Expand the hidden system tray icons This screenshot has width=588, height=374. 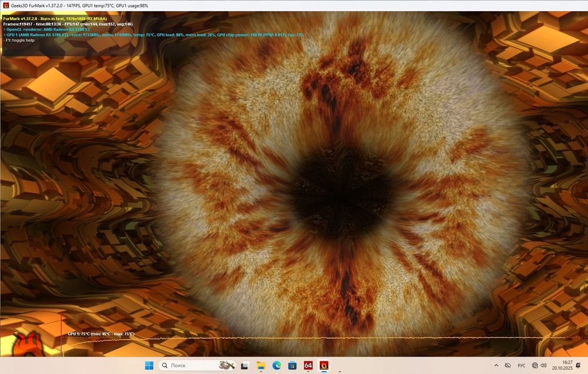[x=496, y=365]
